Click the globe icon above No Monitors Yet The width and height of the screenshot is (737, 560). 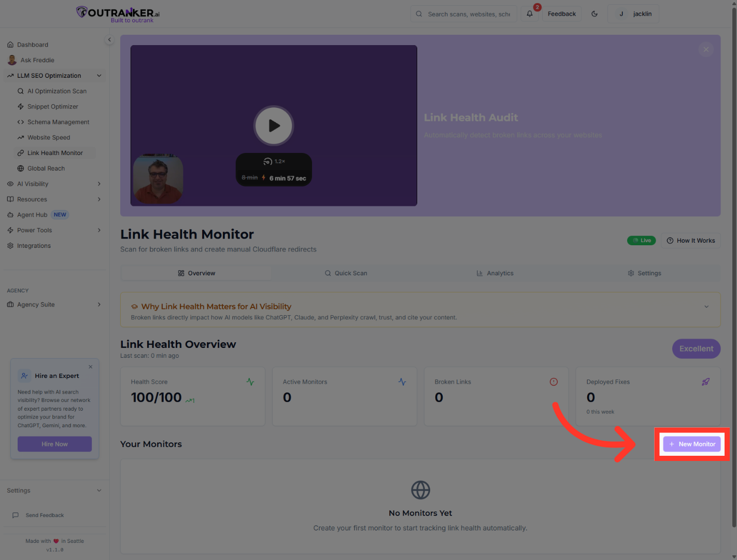(x=420, y=490)
